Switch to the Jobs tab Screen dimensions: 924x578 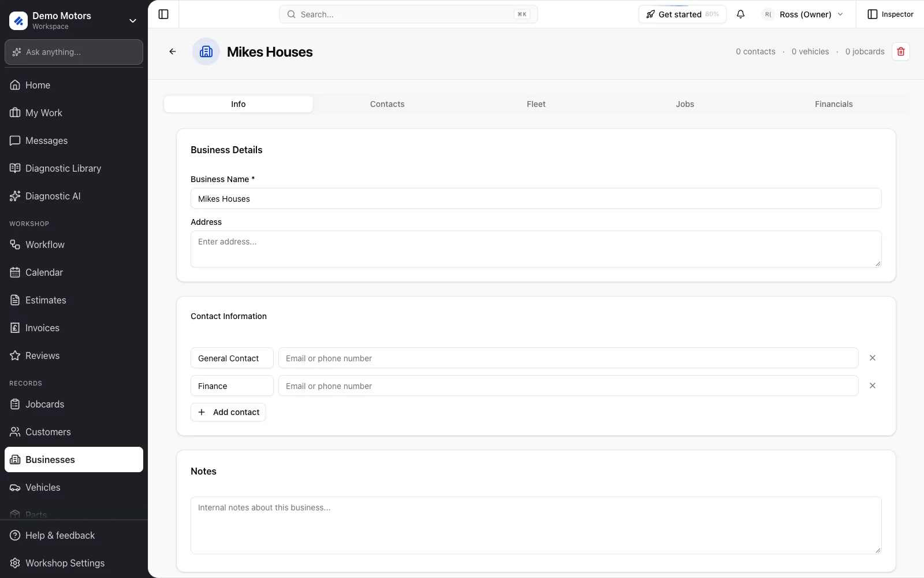[x=685, y=104]
